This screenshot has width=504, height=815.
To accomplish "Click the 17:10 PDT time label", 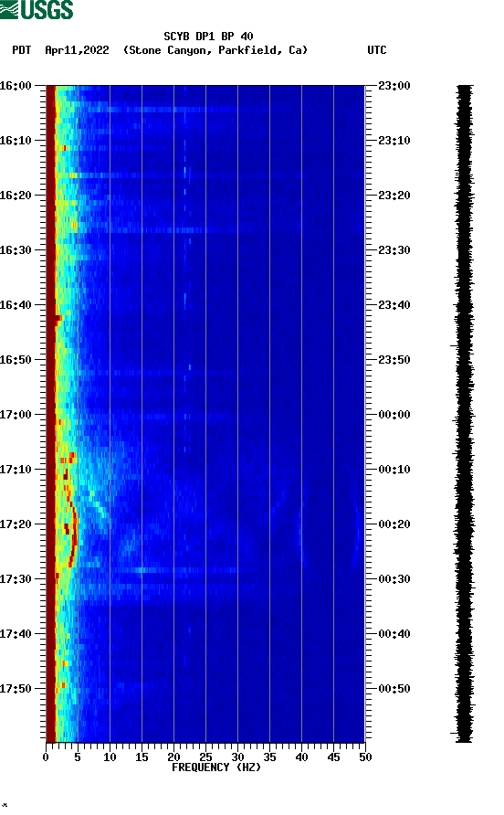I will click(x=16, y=470).
